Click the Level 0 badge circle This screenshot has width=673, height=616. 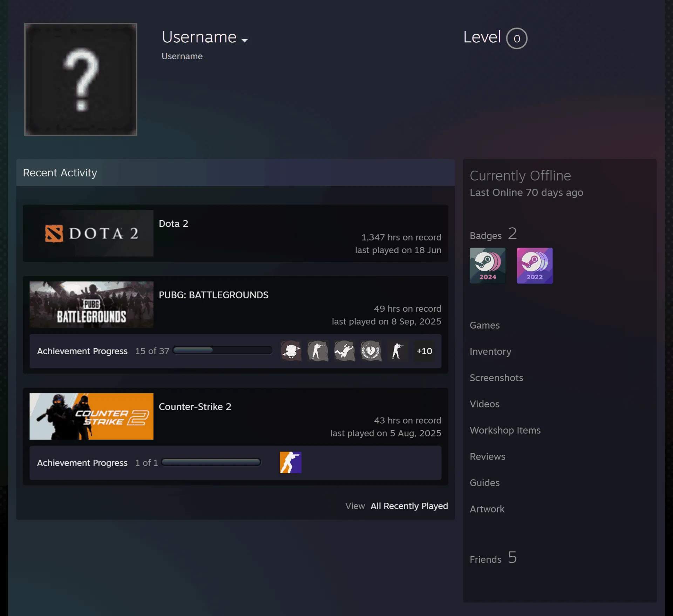click(x=517, y=38)
